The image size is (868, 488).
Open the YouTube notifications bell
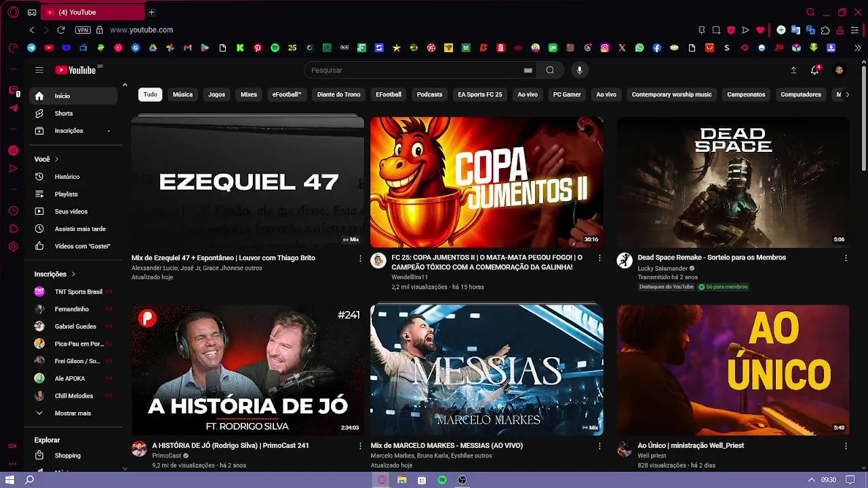tap(815, 70)
